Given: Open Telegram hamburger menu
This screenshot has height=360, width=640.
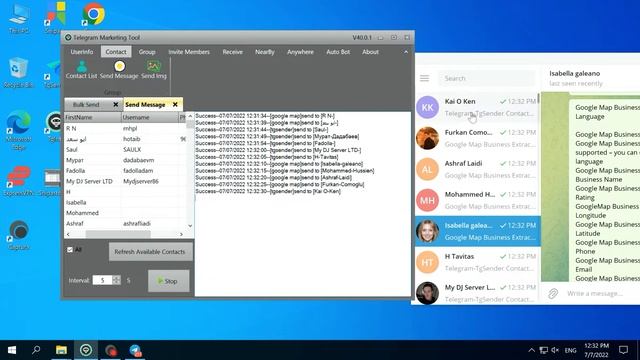Looking at the screenshot, I should [424, 78].
